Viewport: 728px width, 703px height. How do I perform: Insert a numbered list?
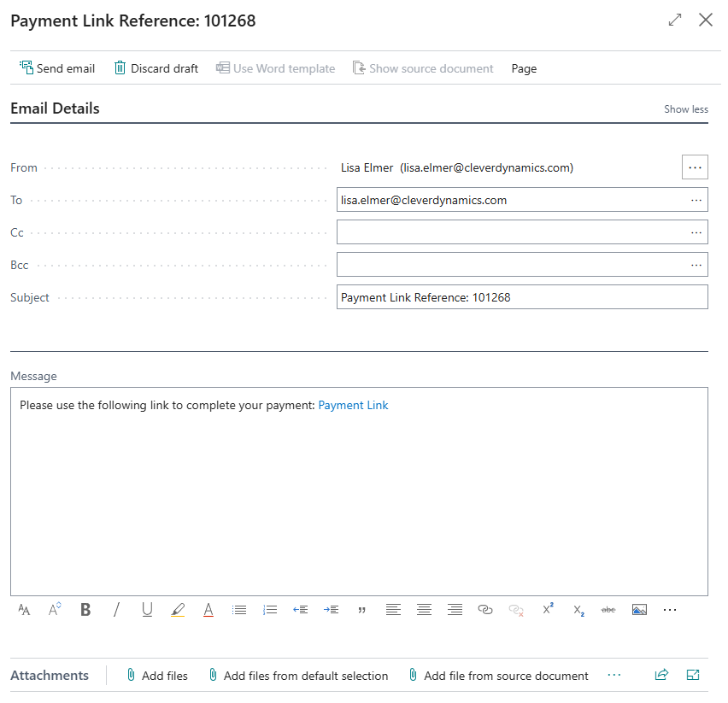tap(270, 610)
